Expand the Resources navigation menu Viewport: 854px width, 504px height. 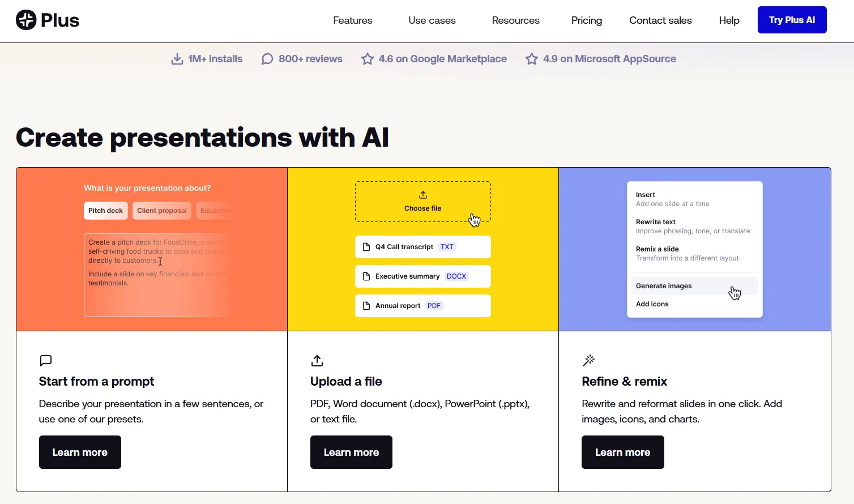515,20
